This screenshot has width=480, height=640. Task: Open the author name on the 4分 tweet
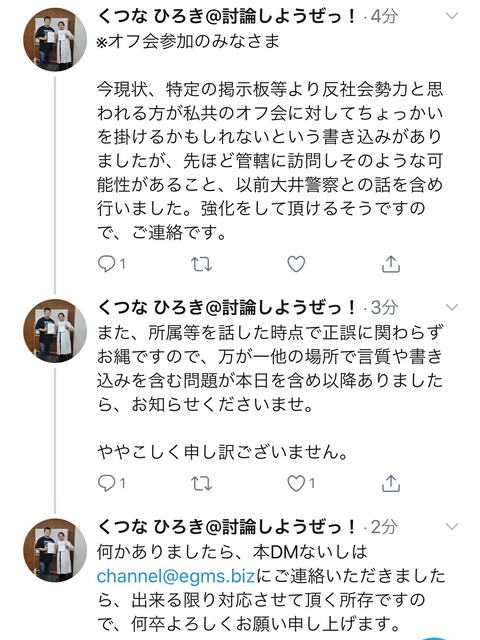click(x=228, y=16)
